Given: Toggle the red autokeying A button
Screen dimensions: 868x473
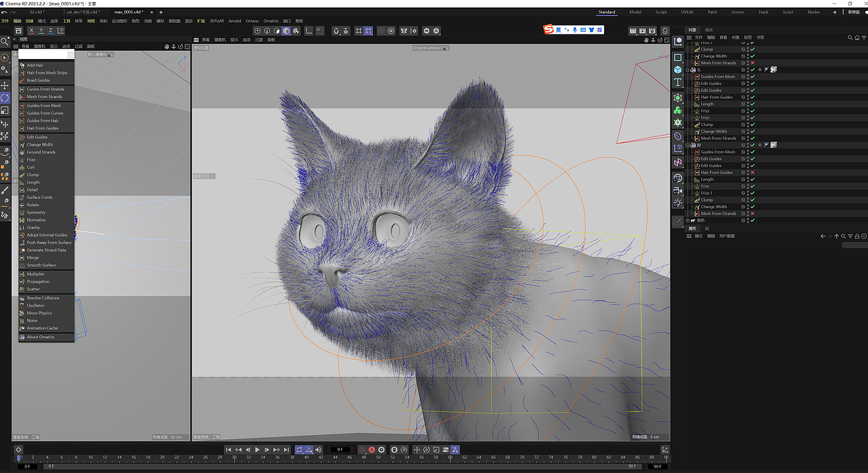Looking at the screenshot, I should click(371, 449).
